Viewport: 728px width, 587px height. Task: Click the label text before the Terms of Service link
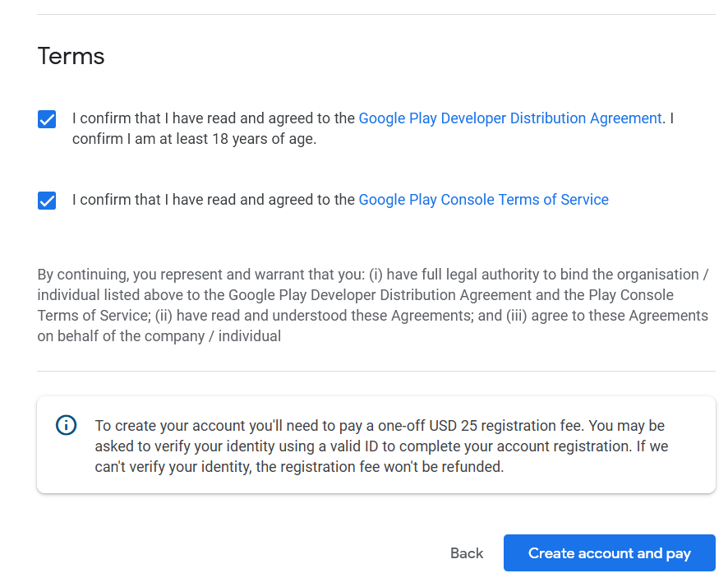[x=214, y=200]
